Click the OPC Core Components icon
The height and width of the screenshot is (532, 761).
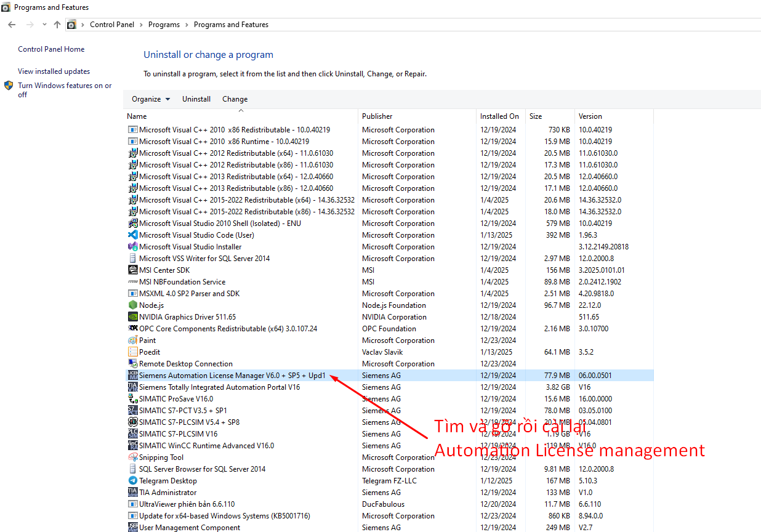pos(132,328)
